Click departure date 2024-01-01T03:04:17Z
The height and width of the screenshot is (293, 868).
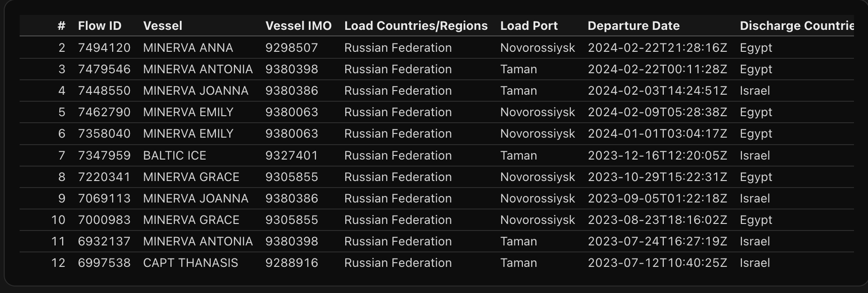pyautogui.click(x=657, y=133)
